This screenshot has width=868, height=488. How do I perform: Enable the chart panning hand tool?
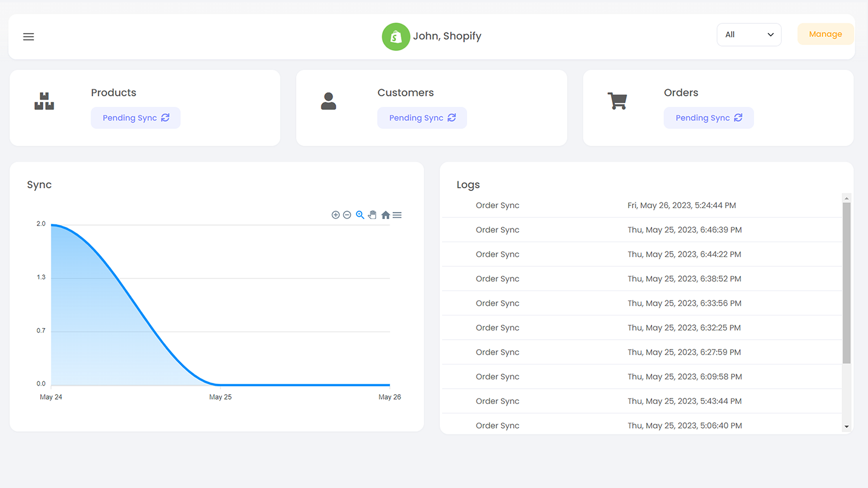[x=372, y=215]
